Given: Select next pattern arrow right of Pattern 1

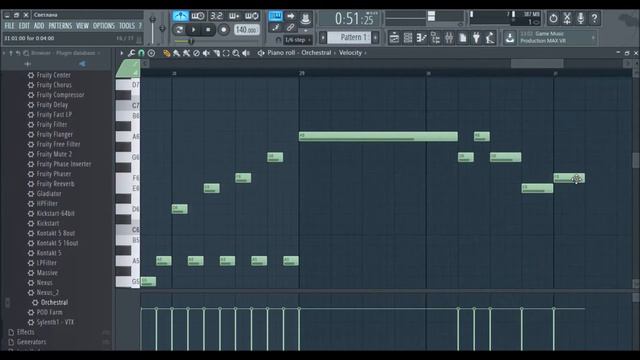Looking at the screenshot, I should tap(375, 38).
